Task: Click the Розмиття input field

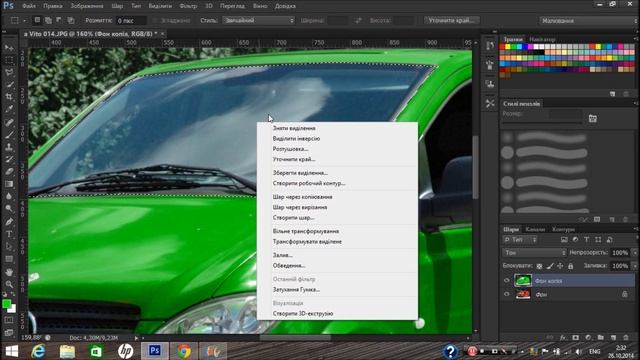Action: pyautogui.click(x=131, y=20)
